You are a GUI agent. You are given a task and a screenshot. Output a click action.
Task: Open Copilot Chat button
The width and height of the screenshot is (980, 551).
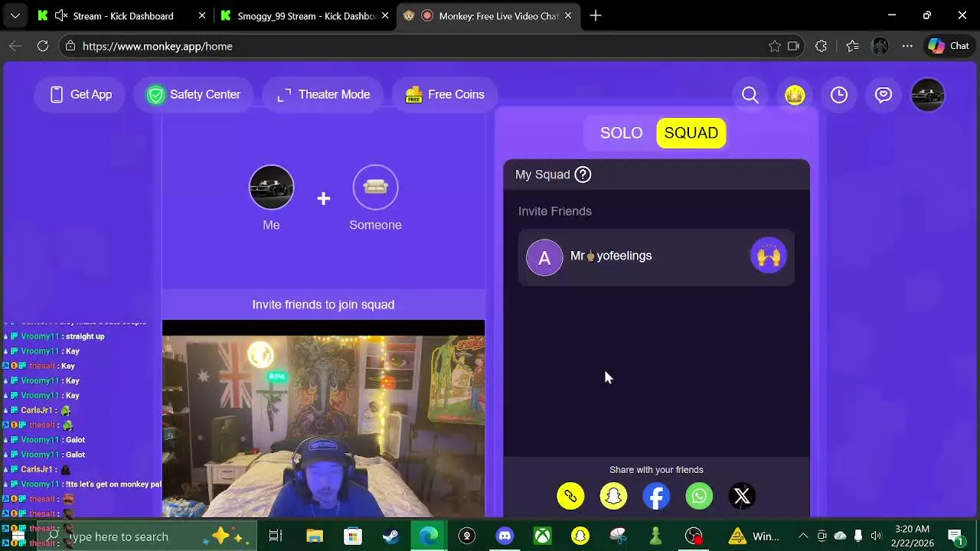pyautogui.click(x=949, y=47)
